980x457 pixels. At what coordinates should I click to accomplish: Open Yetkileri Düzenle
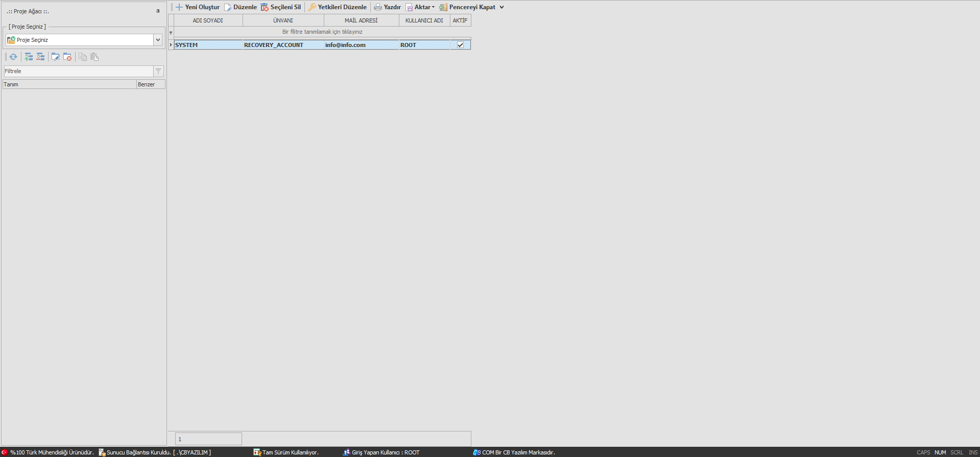(338, 7)
